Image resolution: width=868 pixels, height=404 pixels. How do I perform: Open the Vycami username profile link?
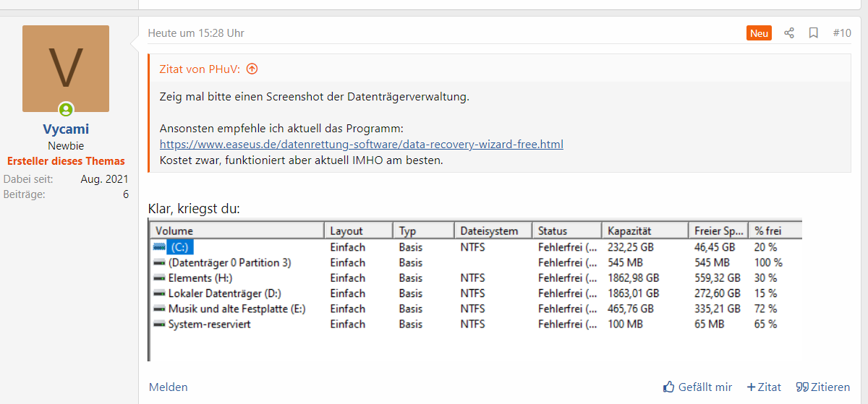click(66, 129)
